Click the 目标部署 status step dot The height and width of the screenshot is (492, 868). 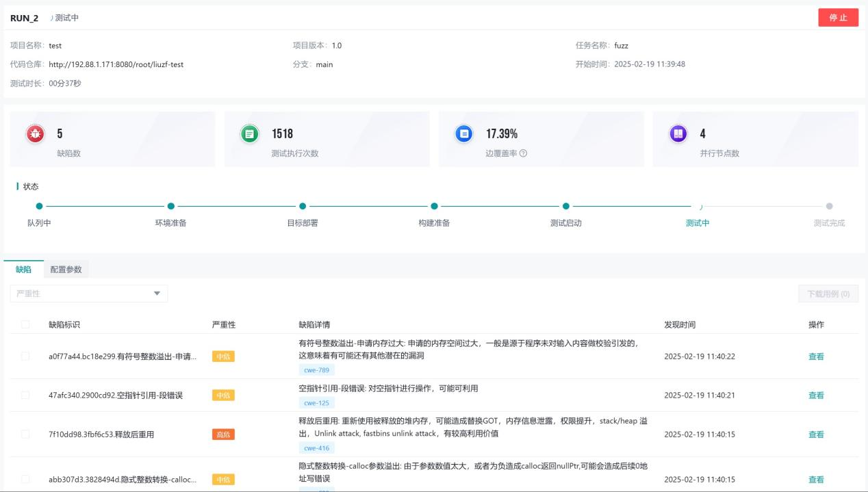coord(303,206)
